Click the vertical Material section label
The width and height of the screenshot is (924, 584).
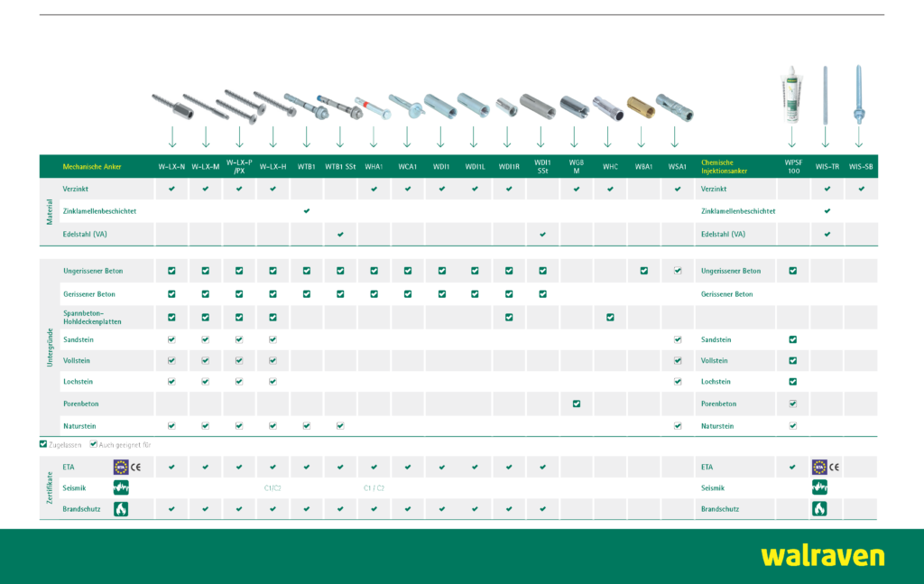pos(50,211)
